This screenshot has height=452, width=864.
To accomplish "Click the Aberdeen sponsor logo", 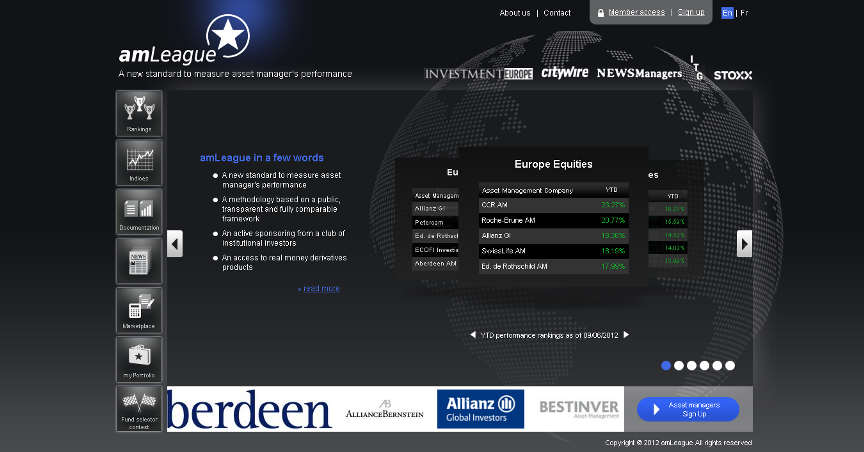I will click(x=249, y=409).
